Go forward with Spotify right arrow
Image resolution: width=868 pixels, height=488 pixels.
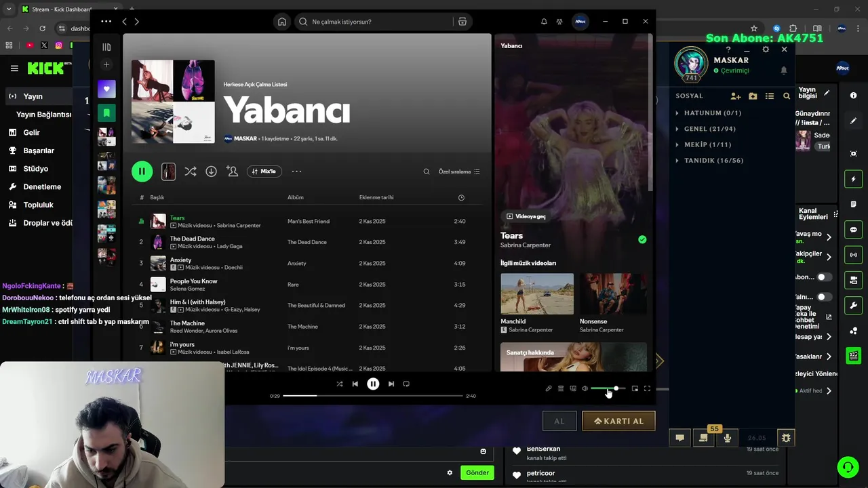click(137, 22)
